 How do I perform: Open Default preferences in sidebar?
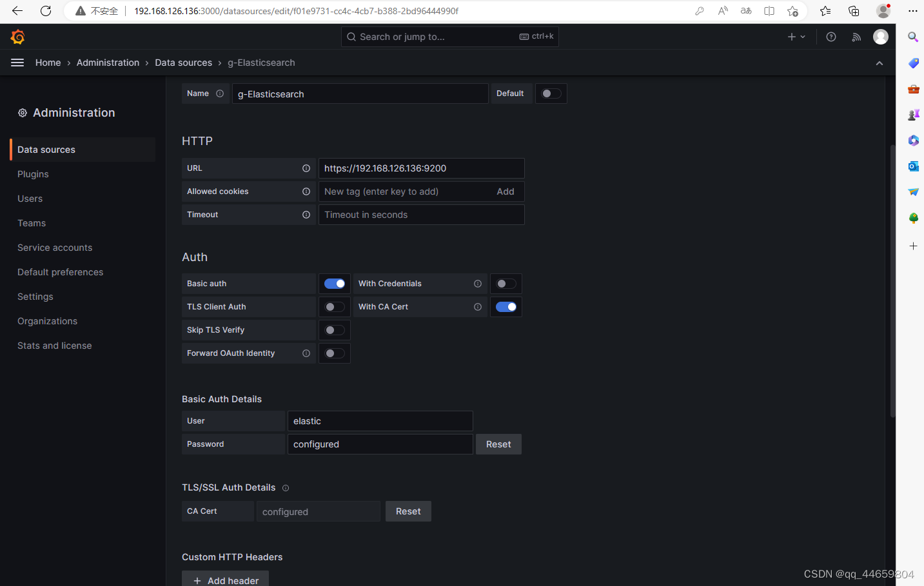click(x=60, y=272)
